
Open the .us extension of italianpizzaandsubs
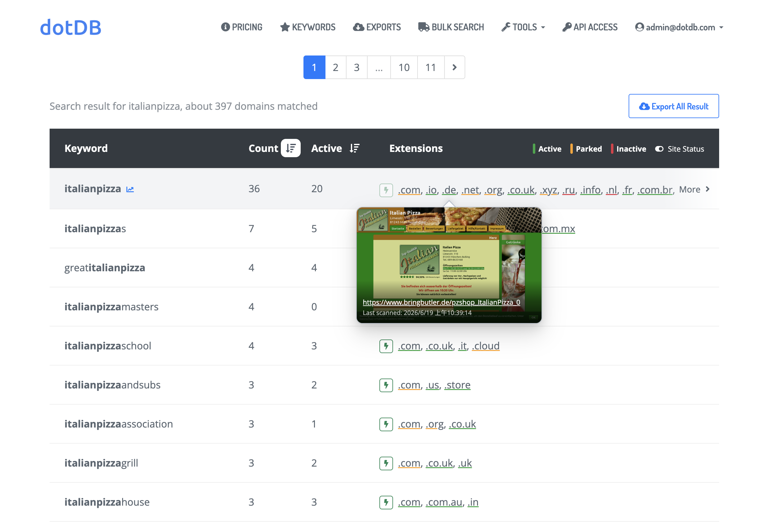coord(432,385)
